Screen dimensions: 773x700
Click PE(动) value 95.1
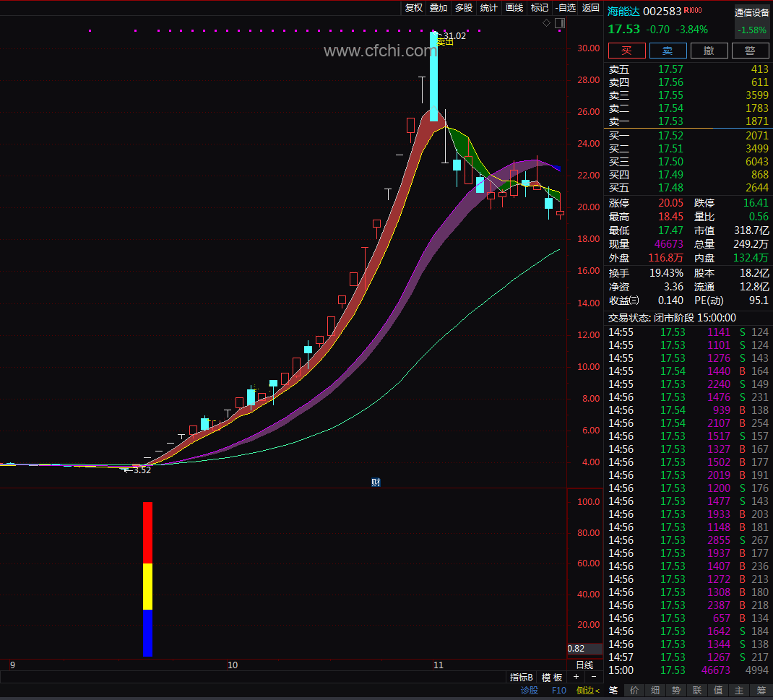click(x=759, y=301)
